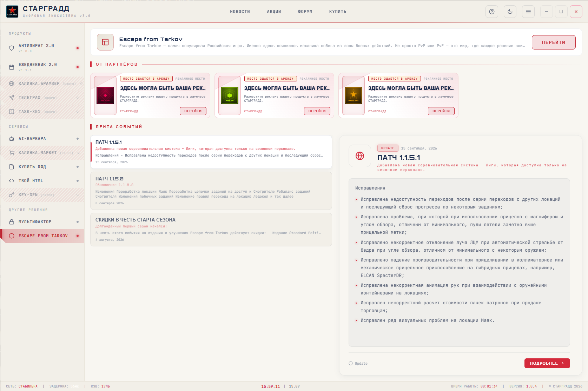Click the МЕСТО ЗДАЕТСЯ В АРЕНДУ tag on gold star card
Viewport: 588px width, 391px height.
tap(395, 79)
